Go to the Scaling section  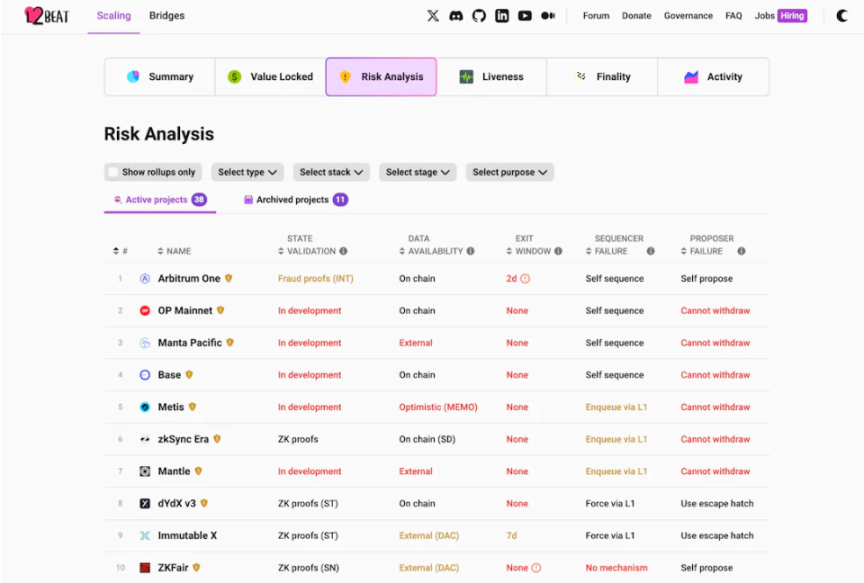tap(114, 16)
